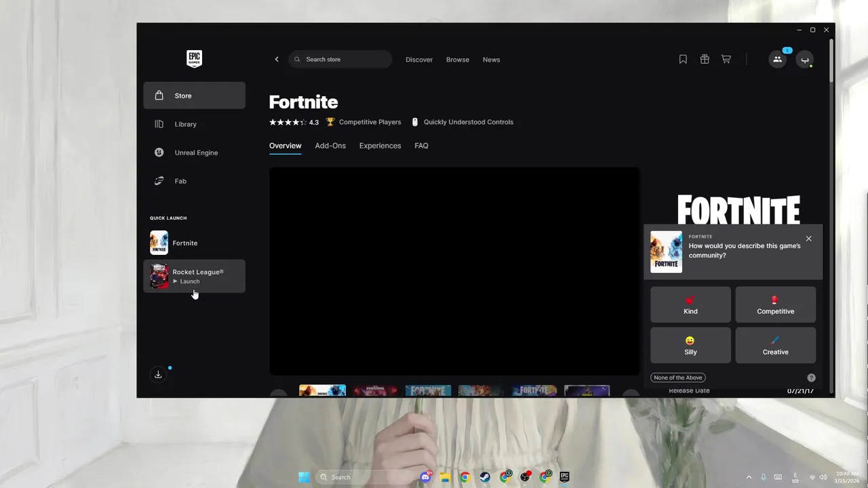Select the sixth media carousel thumbnail
This screenshot has height=488, width=868.
point(587,391)
